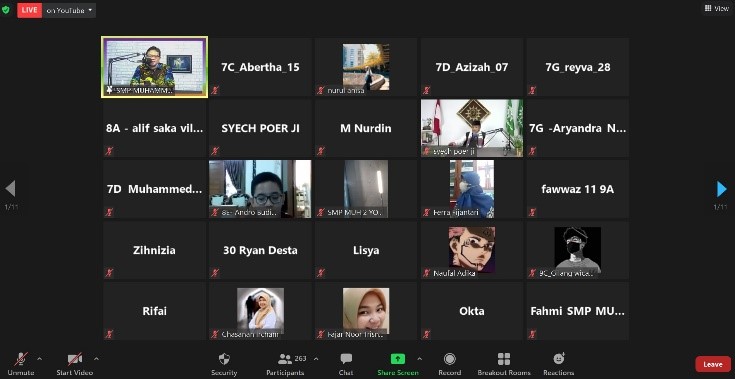The height and width of the screenshot is (379, 735).
Task: Open the View layout menu
Action: pos(717,8)
